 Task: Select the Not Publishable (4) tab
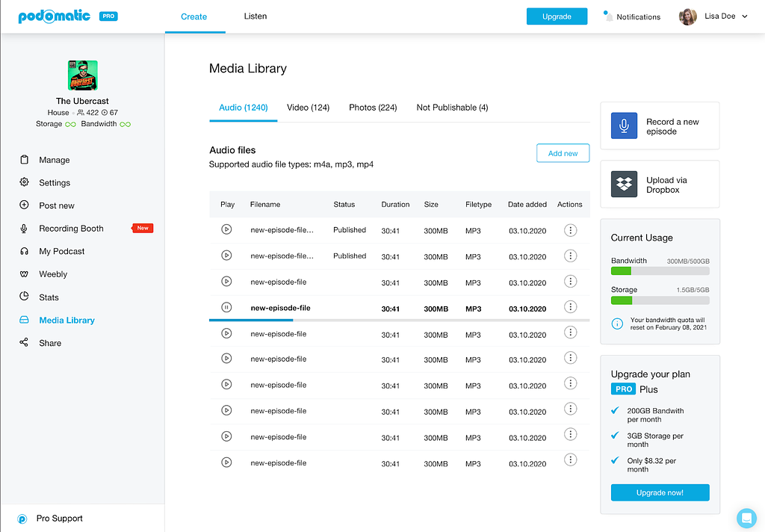(452, 108)
